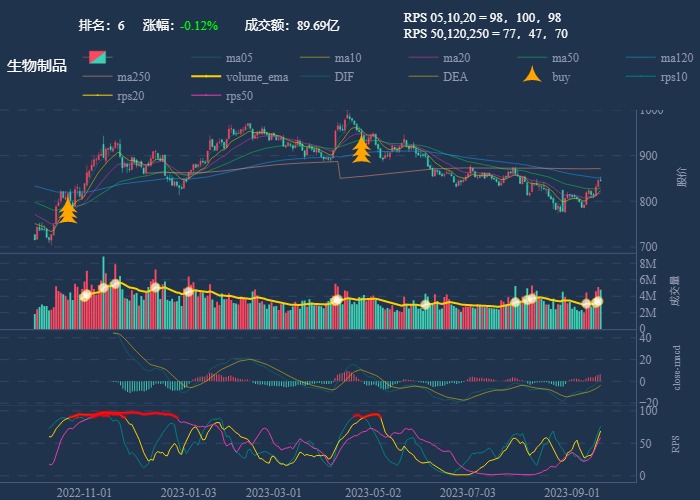Click the red highlighted RPS segment near 2022-11
The height and width of the screenshot is (500, 700).
coord(130,413)
